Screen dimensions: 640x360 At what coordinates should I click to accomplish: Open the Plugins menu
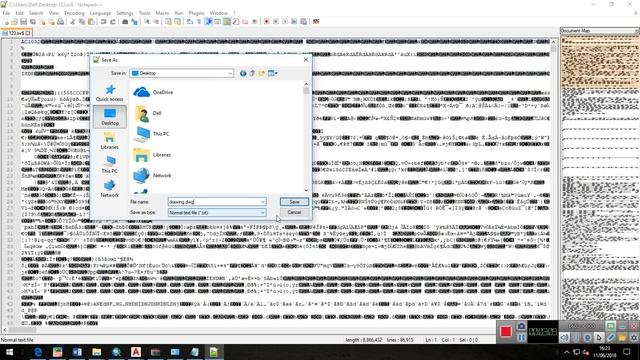pyautogui.click(x=196, y=13)
